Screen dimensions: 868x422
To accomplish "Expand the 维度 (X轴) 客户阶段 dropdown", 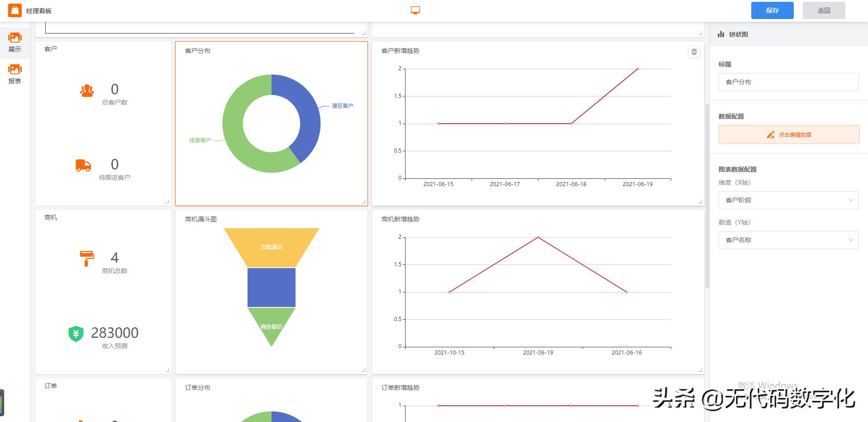I will point(788,200).
